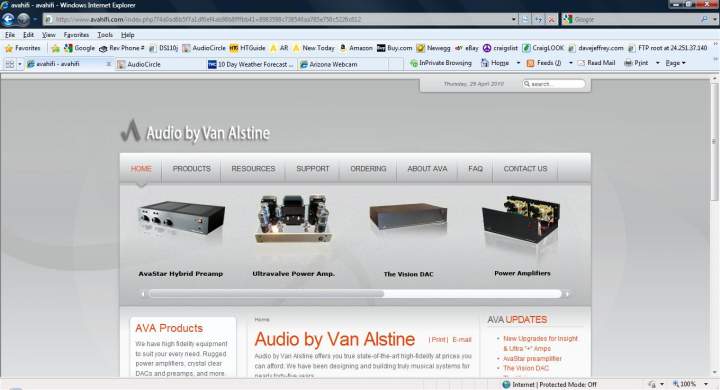Screen dimensions: 720x390
Task: Click the SUPPORT navigation item
Action: pos(313,169)
